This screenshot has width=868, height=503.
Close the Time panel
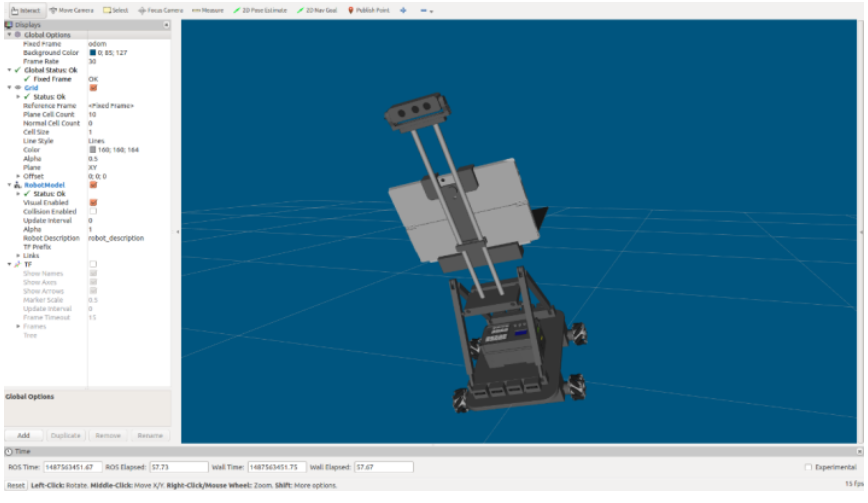859,452
